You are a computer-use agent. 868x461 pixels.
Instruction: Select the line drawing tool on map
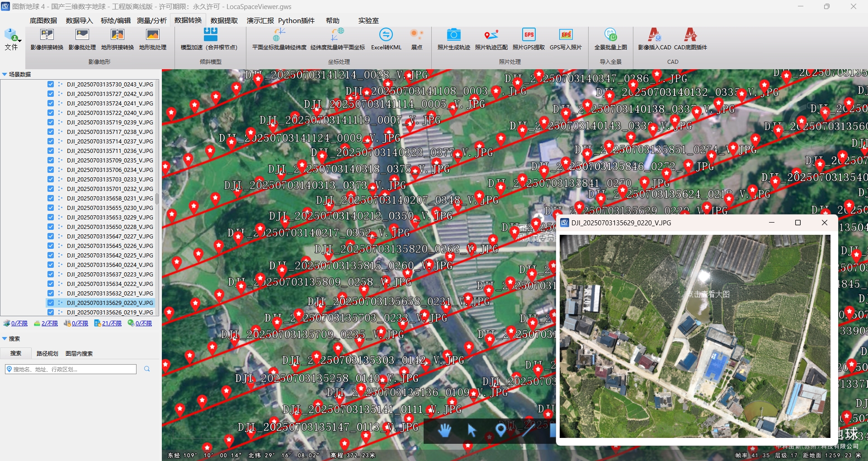[528, 430]
